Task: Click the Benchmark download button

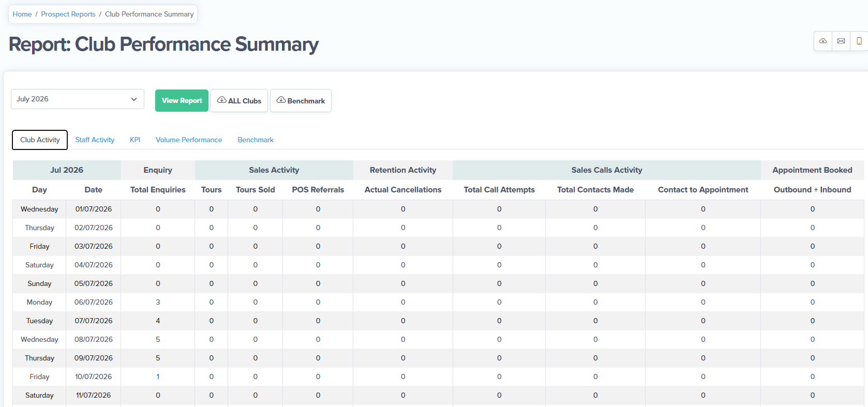Action: coord(301,100)
